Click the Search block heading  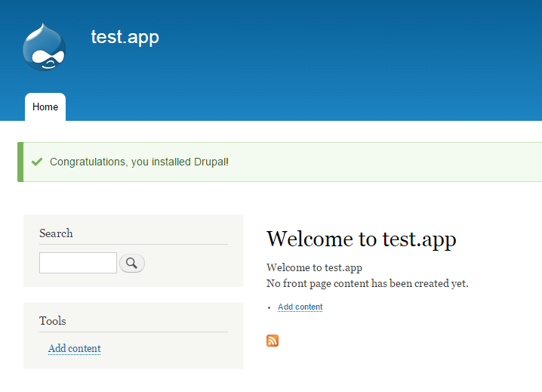(x=56, y=233)
